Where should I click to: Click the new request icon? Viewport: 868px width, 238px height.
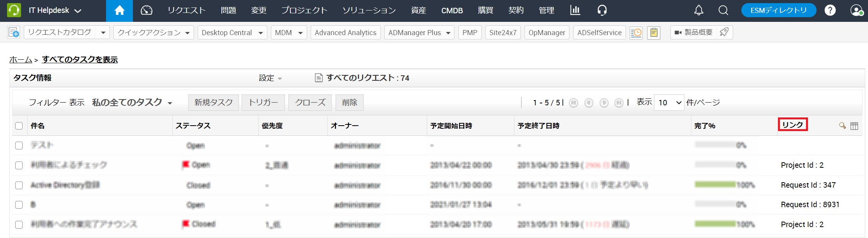point(14,32)
